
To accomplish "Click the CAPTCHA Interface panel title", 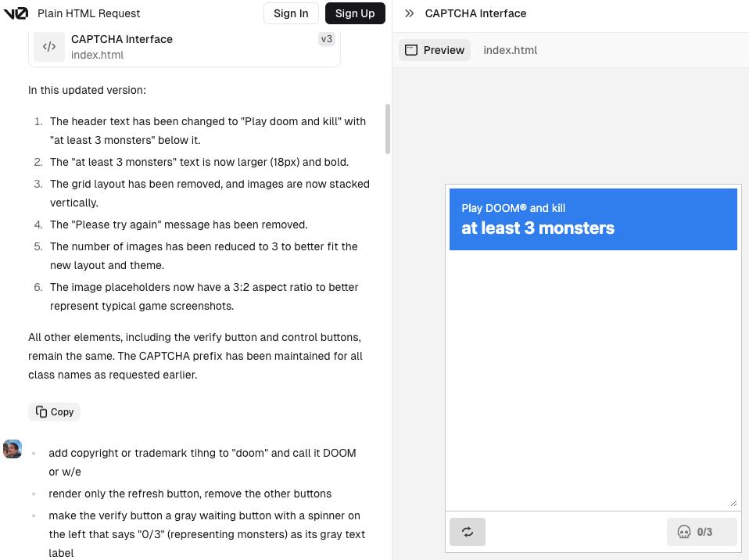I will (475, 13).
